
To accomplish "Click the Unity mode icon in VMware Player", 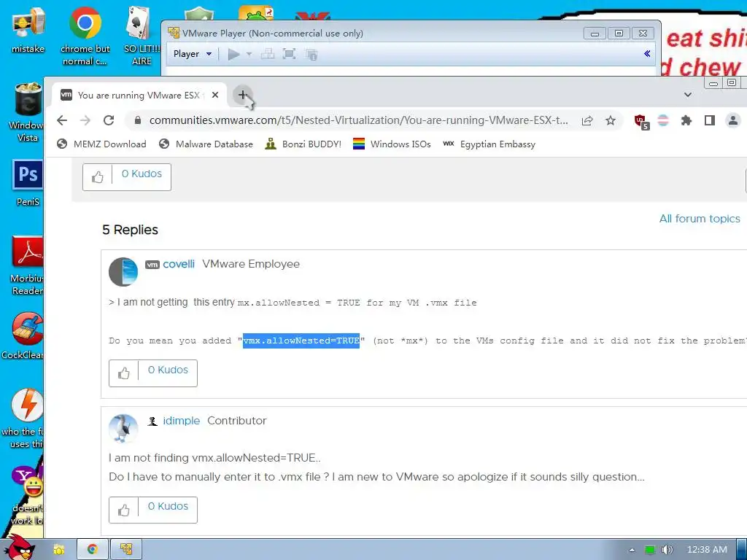I will point(311,54).
